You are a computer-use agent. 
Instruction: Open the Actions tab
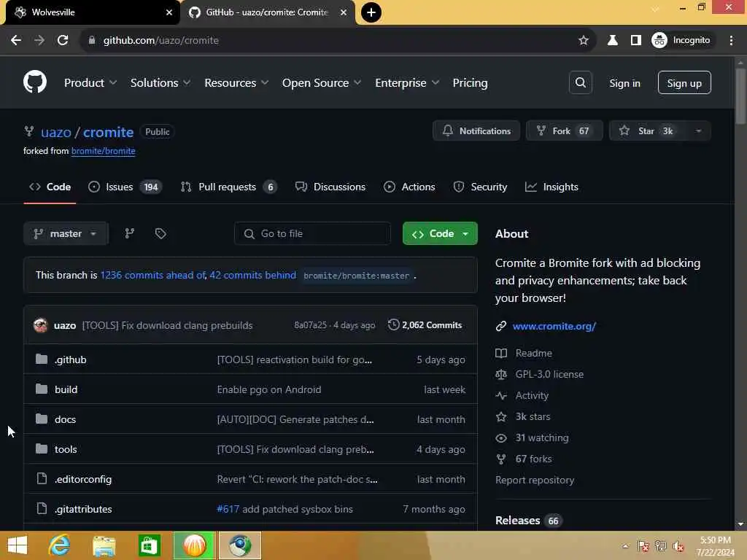[409, 187]
